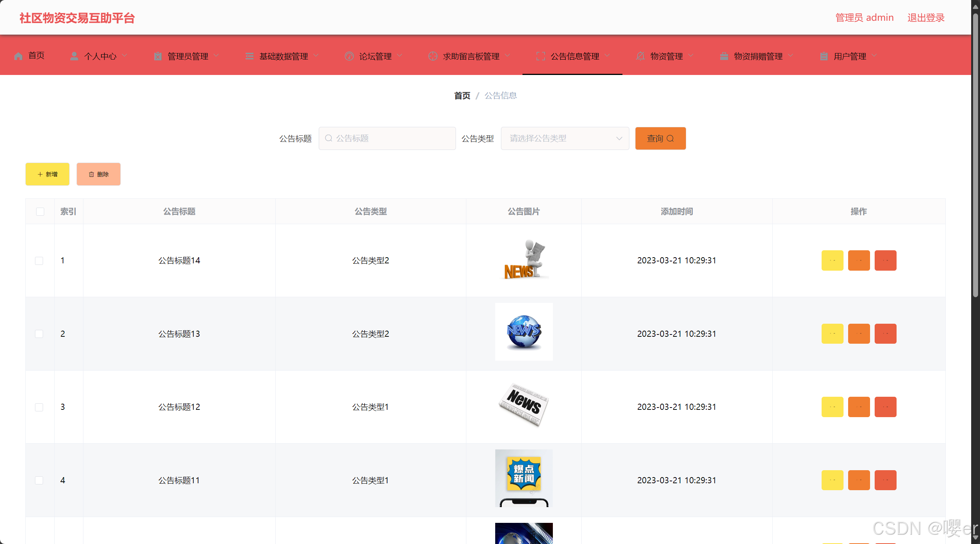This screenshot has width=980, height=544.
Task: Click the bell icon beside 物资管理
Action: tap(640, 56)
